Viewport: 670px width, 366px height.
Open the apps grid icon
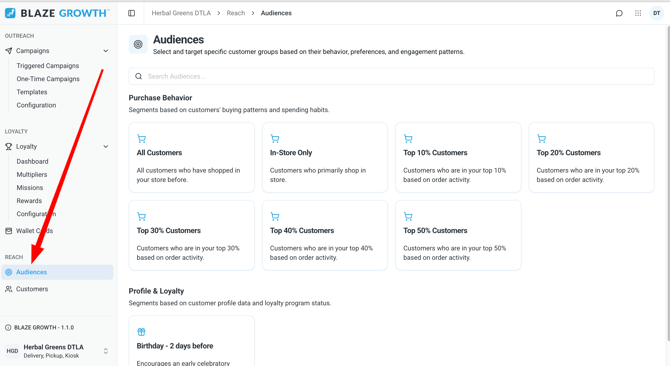click(638, 13)
